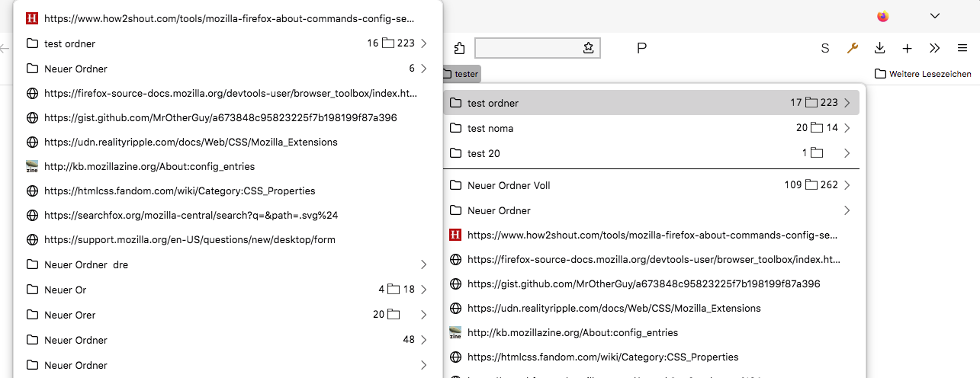This screenshot has width=980, height=378.
Task: Open the 'tester' bookmarks toolbar folder
Action: [461, 74]
